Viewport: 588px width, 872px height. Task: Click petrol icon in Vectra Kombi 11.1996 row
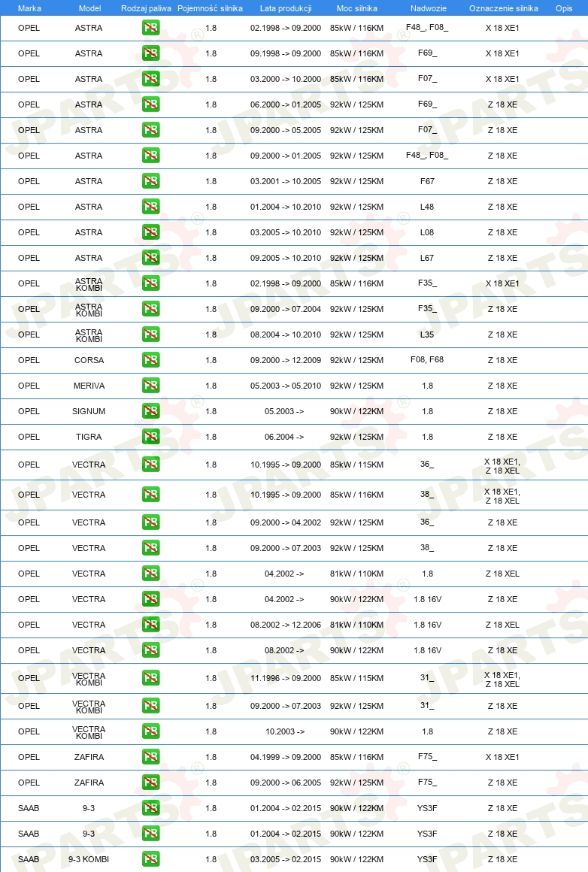pos(150,679)
